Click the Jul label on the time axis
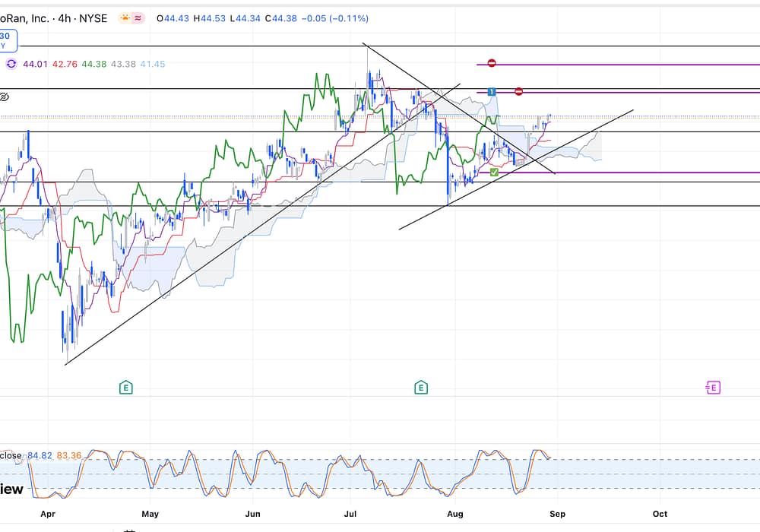Viewport: 760px width, 532px height. point(351,514)
